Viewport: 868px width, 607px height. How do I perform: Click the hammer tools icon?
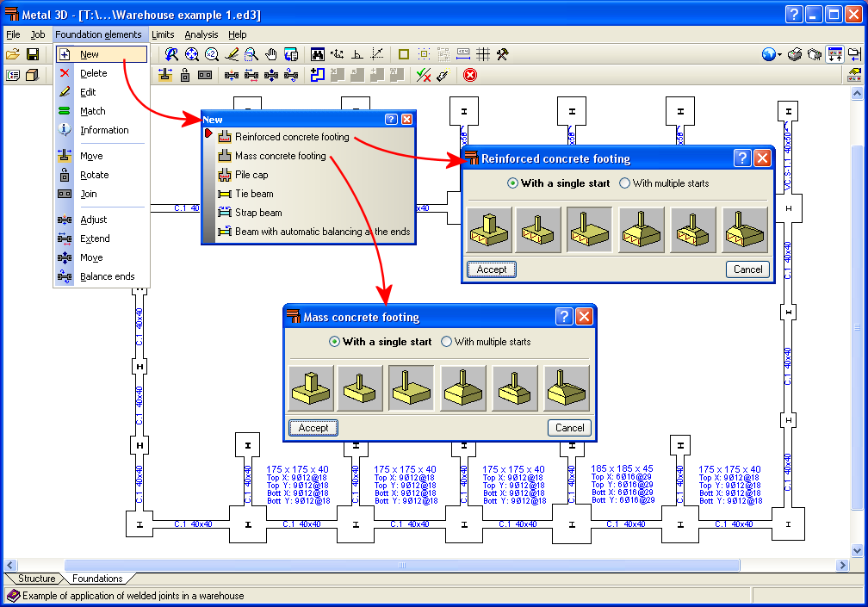[503, 54]
